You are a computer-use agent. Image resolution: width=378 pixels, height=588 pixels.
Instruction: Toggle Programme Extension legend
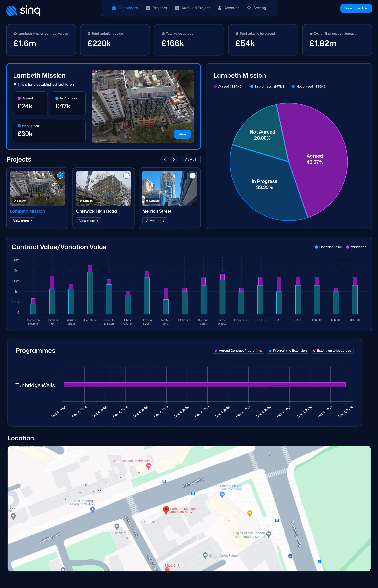coord(288,351)
